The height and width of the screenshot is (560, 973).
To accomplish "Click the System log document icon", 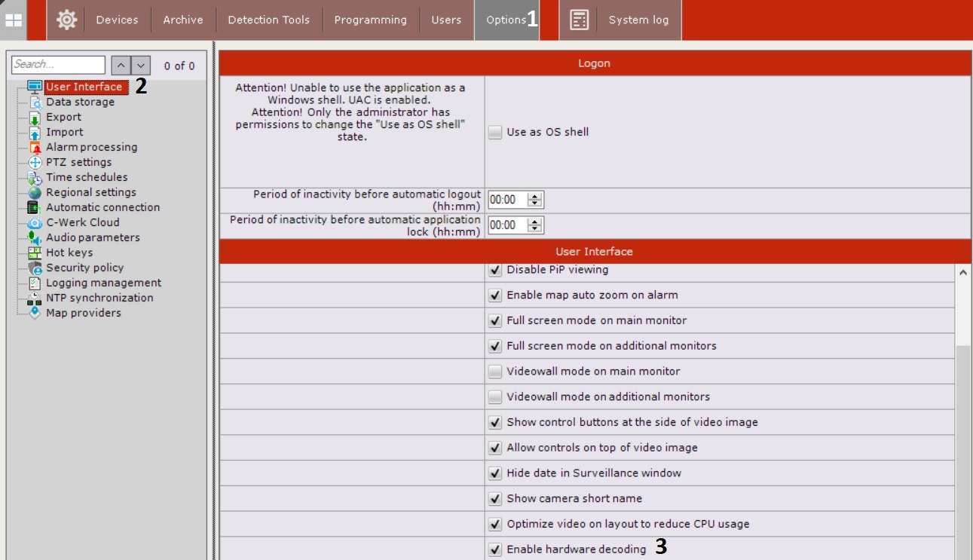I will click(x=579, y=20).
